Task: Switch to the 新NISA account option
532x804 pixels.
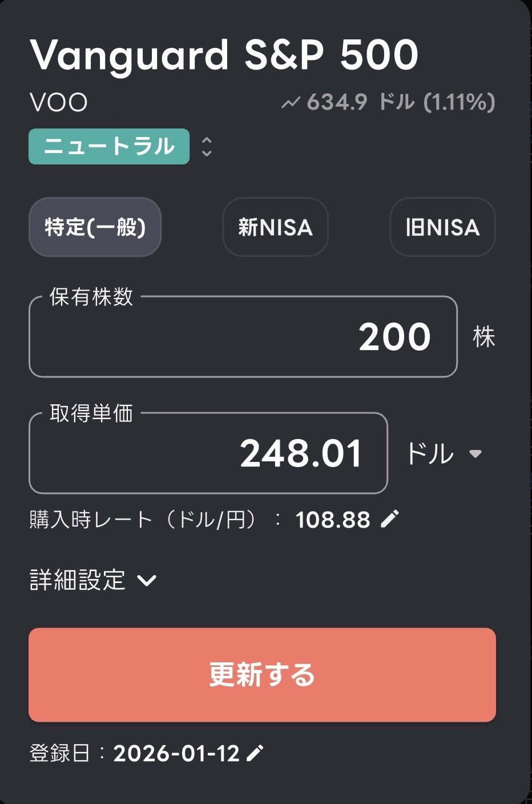Action: click(x=275, y=227)
